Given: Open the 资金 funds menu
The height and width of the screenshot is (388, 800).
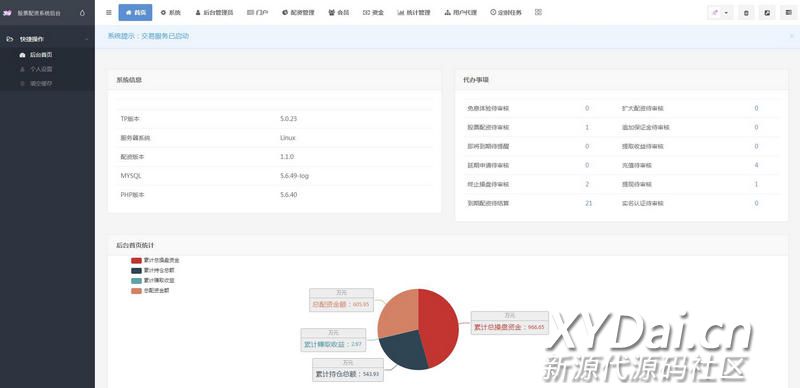Looking at the screenshot, I should click(373, 12).
